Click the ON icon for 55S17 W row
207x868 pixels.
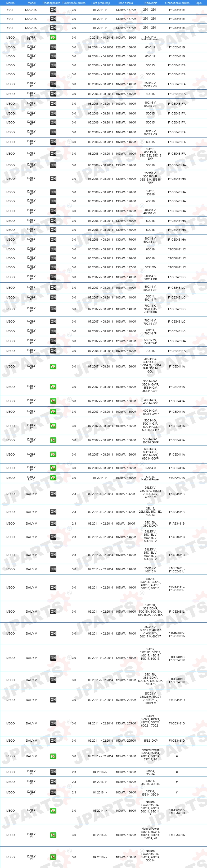point(53,341)
